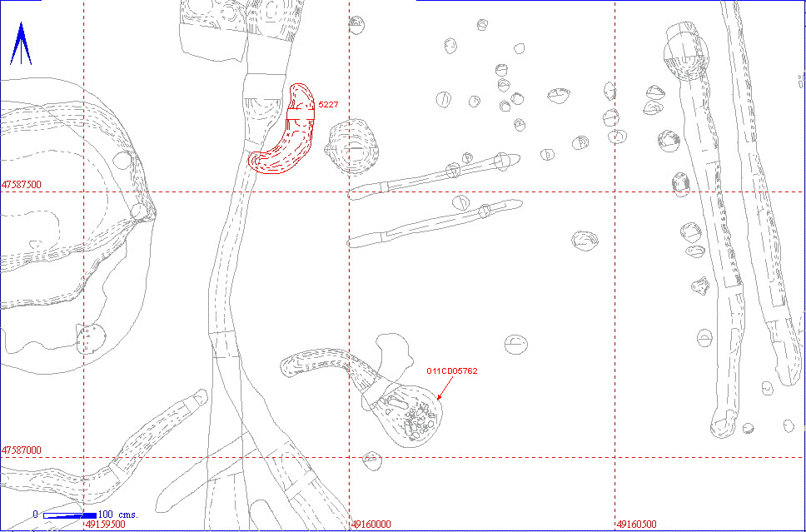806x532 pixels.
Task: Click the label 011CD05762
Action: [x=452, y=370]
